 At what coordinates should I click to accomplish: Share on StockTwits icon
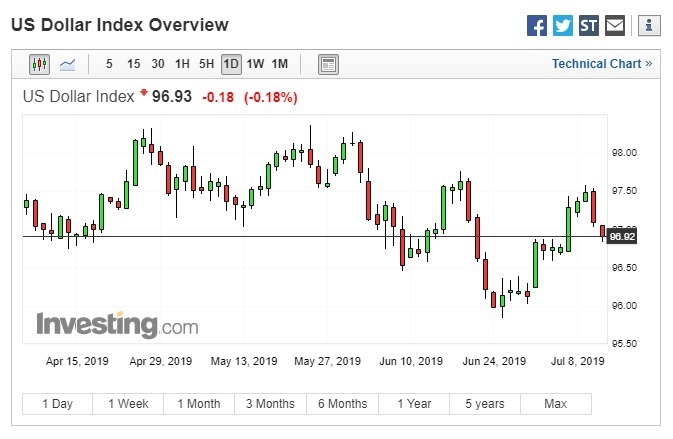coord(588,26)
